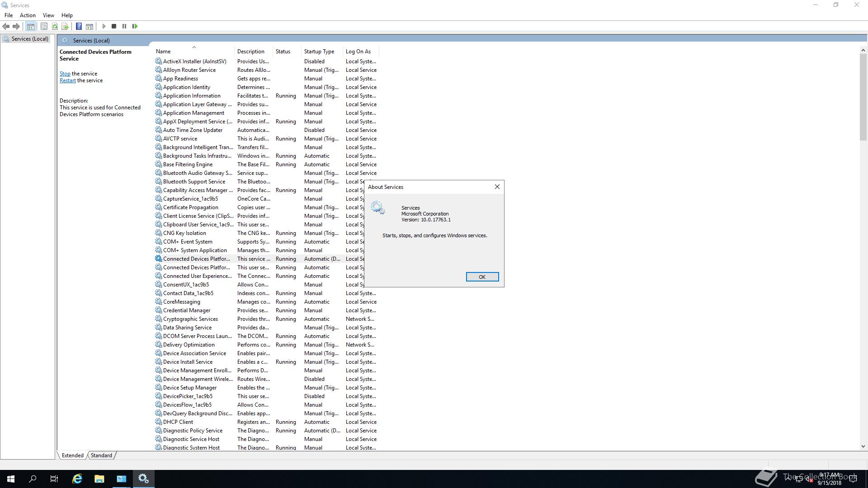
Task: Launch Internet Explorer from the taskbar
Action: click(x=77, y=479)
